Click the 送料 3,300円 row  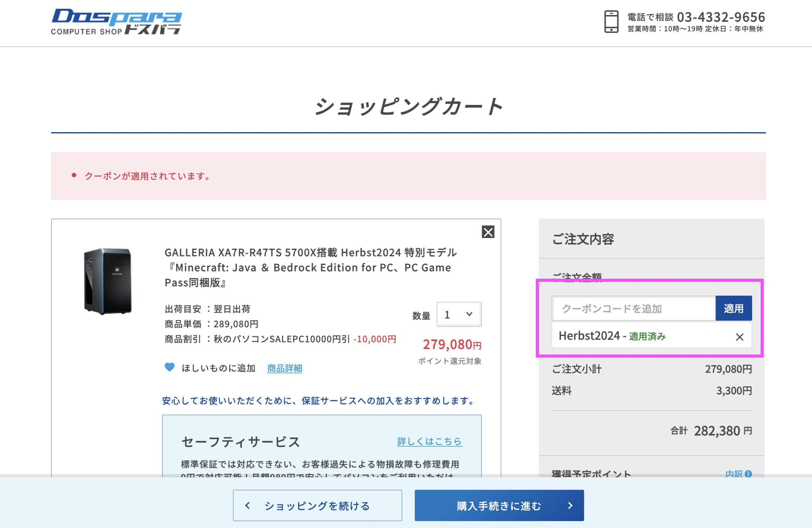(x=652, y=391)
